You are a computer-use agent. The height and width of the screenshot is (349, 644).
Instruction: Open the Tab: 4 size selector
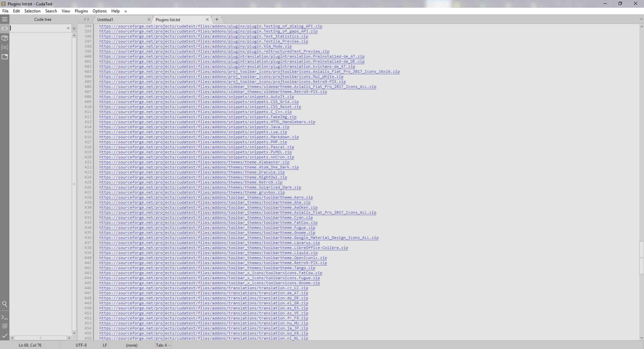(x=161, y=345)
